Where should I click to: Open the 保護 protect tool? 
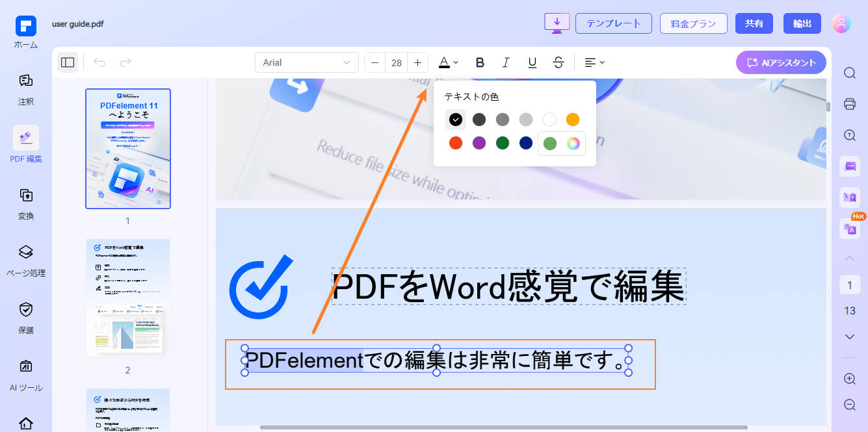25,317
